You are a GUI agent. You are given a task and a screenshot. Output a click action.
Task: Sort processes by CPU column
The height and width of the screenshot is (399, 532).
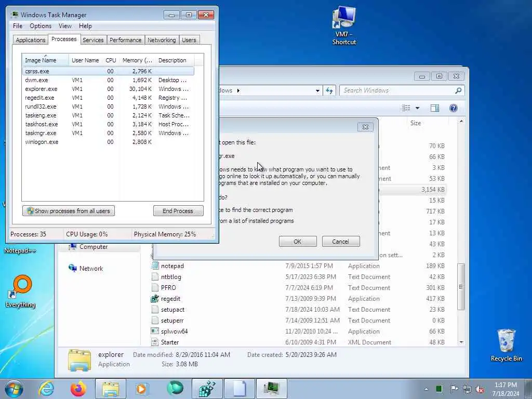(x=111, y=60)
